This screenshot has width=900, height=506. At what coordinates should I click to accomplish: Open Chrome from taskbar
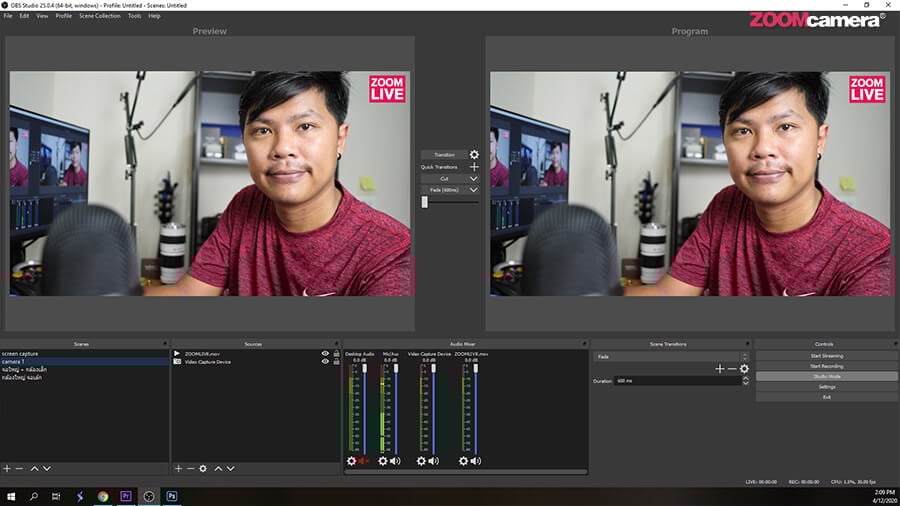tap(103, 496)
